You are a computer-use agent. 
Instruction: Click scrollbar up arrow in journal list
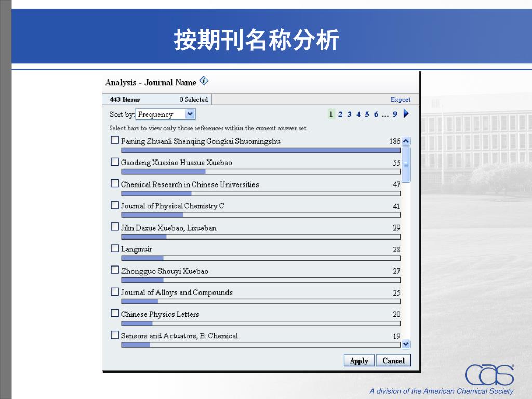(x=406, y=141)
